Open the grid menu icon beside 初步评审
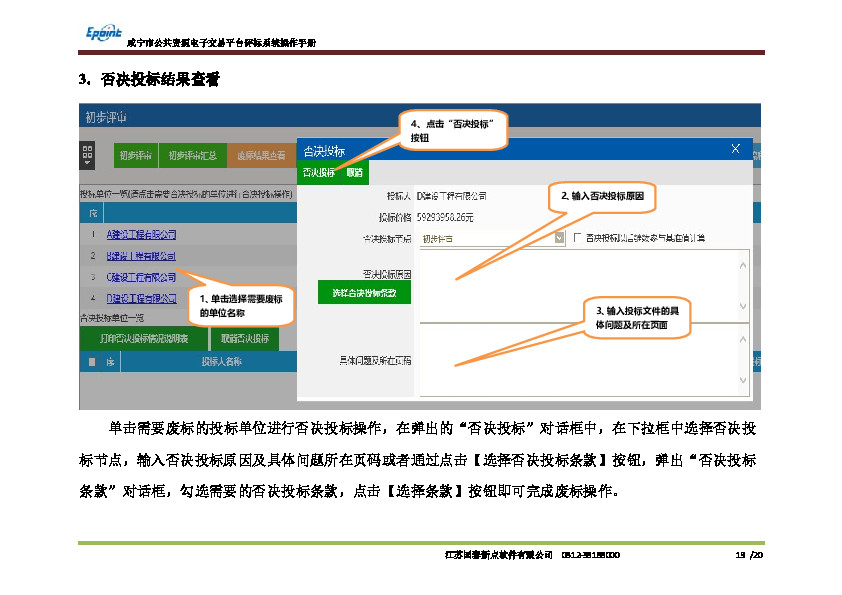This screenshot has height=595, width=842. (88, 155)
